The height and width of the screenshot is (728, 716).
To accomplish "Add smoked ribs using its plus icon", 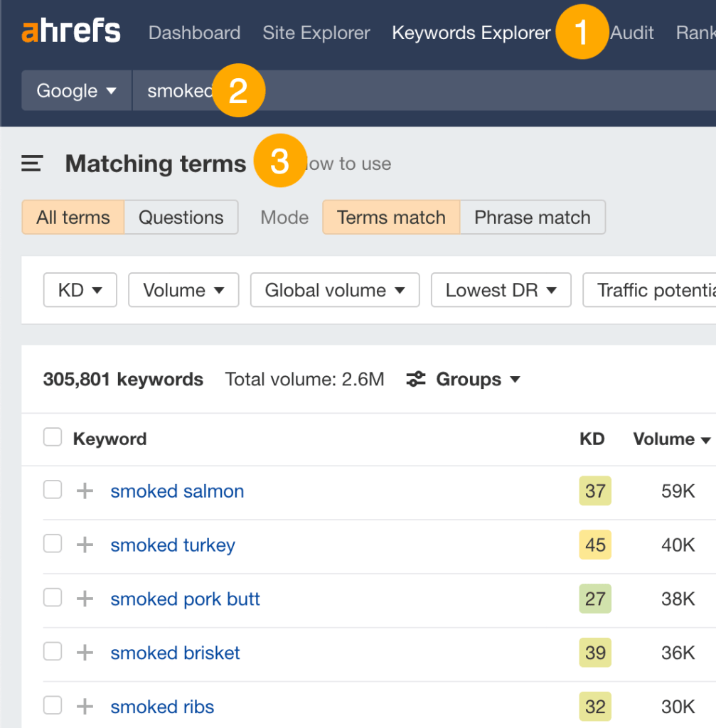I will tap(84, 706).
